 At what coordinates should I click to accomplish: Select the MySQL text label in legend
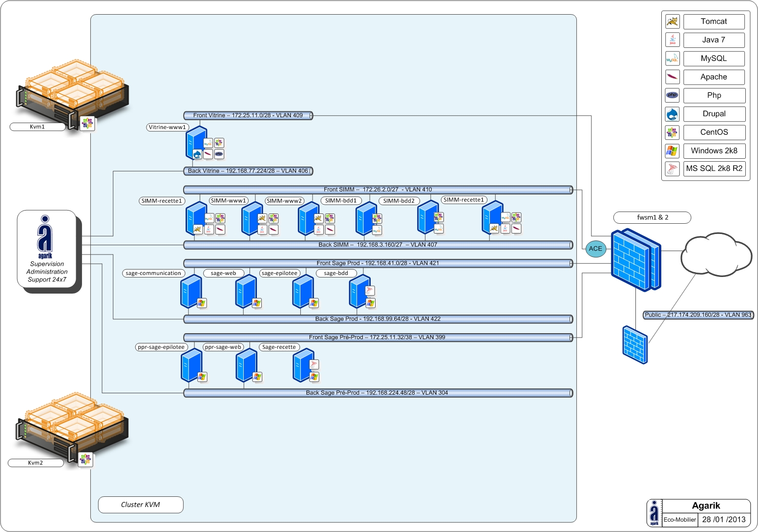714,59
